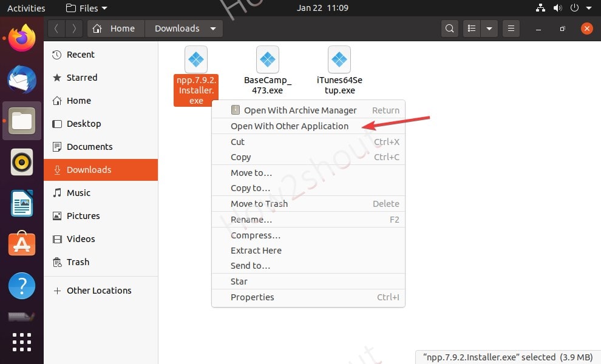Launch Rhythmbox music player from the dock
The height and width of the screenshot is (364, 601).
coord(21,162)
